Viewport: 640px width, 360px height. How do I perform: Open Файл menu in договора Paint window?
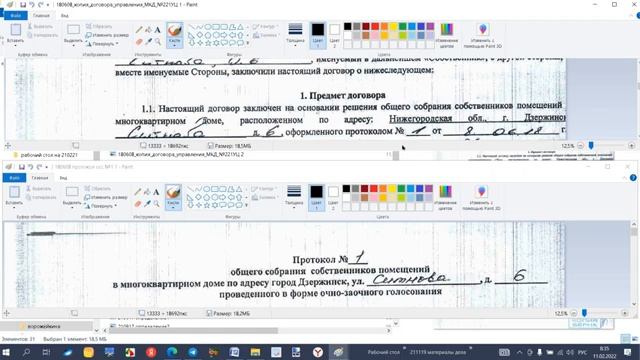(16, 16)
